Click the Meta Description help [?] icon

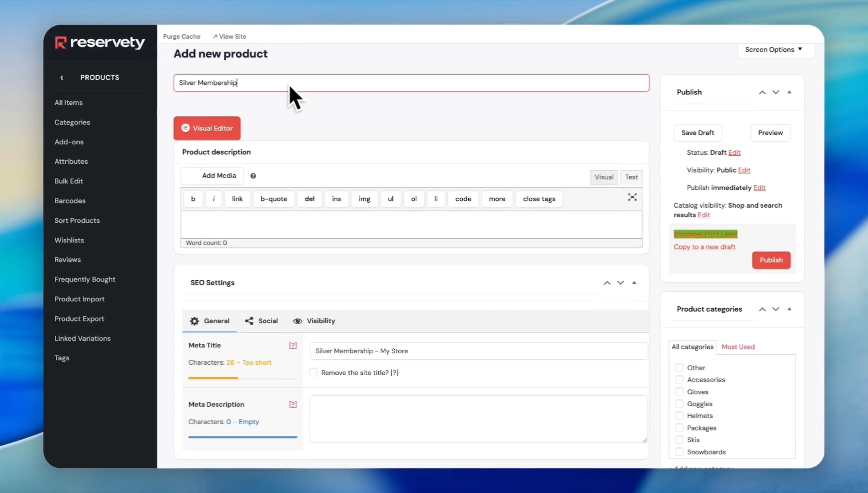click(293, 404)
